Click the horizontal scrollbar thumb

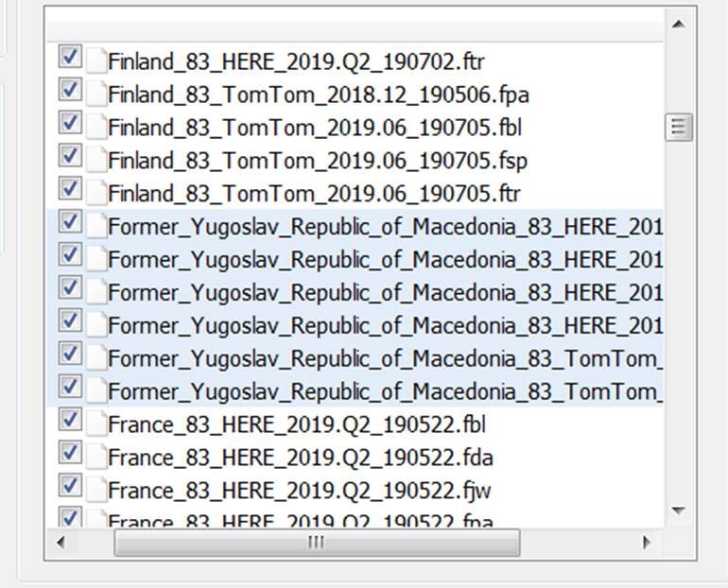(316, 543)
